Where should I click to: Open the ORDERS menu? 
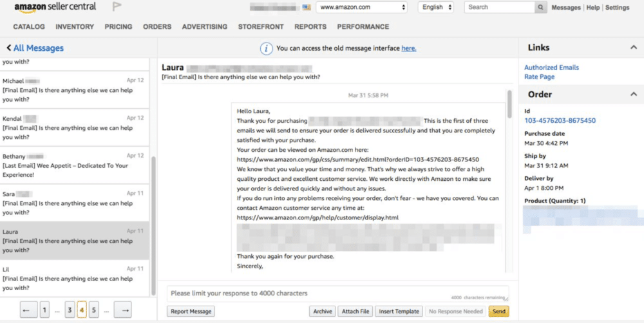(157, 26)
